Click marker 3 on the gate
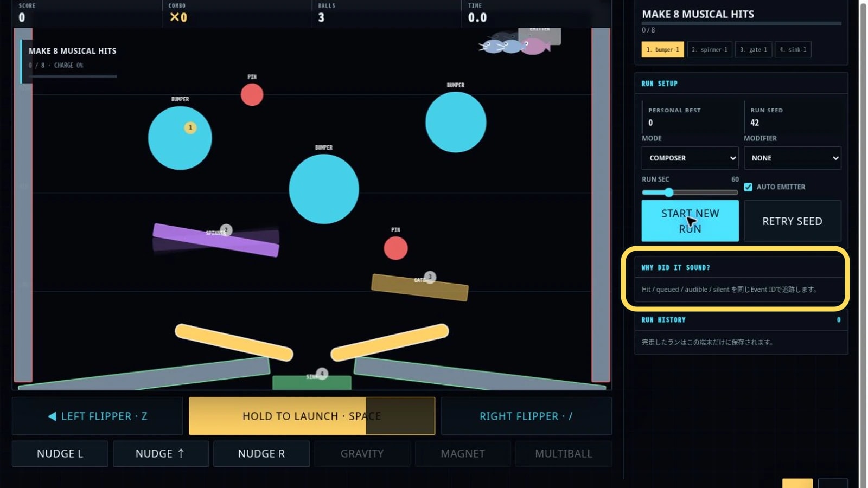This screenshot has height=488, width=868. [430, 277]
